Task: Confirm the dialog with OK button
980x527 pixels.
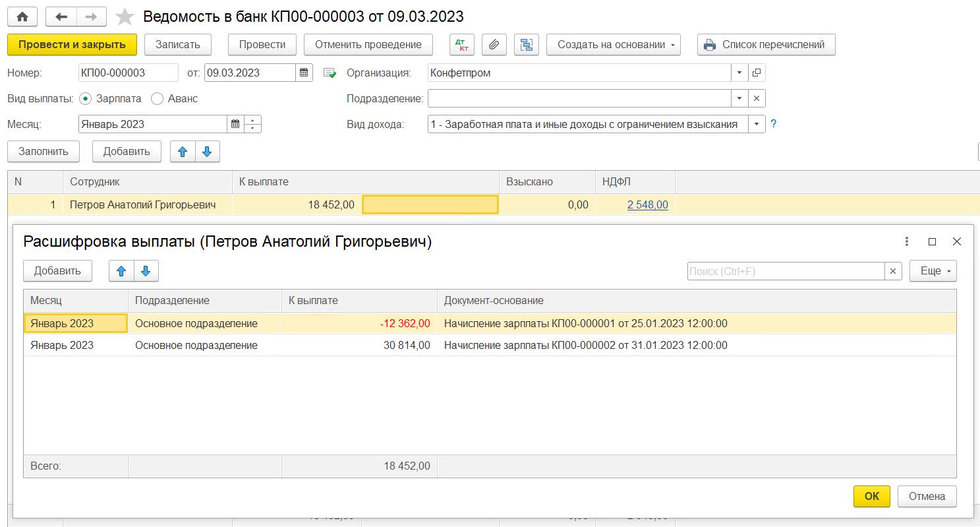Action: coord(871,496)
